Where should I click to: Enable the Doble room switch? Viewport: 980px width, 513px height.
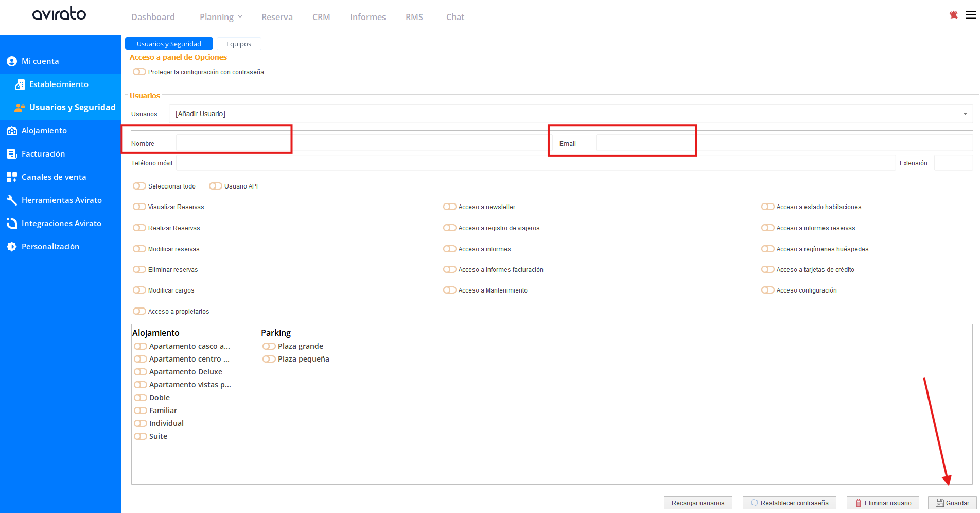140,398
